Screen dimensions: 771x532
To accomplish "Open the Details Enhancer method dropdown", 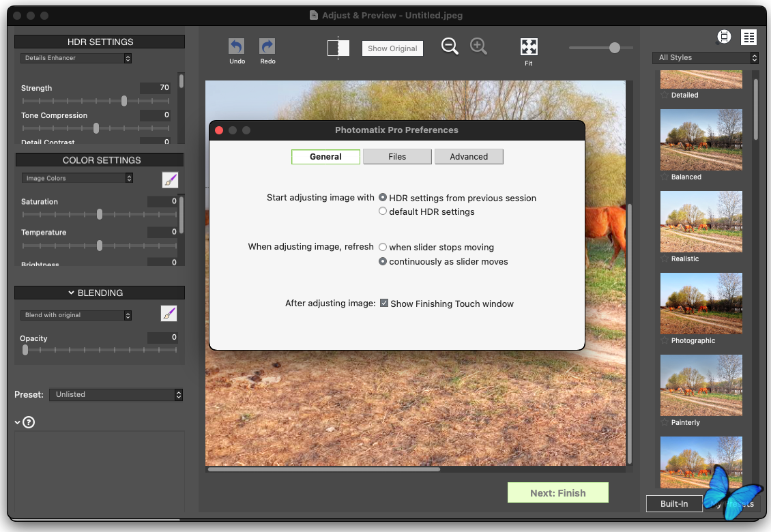I will pos(76,58).
